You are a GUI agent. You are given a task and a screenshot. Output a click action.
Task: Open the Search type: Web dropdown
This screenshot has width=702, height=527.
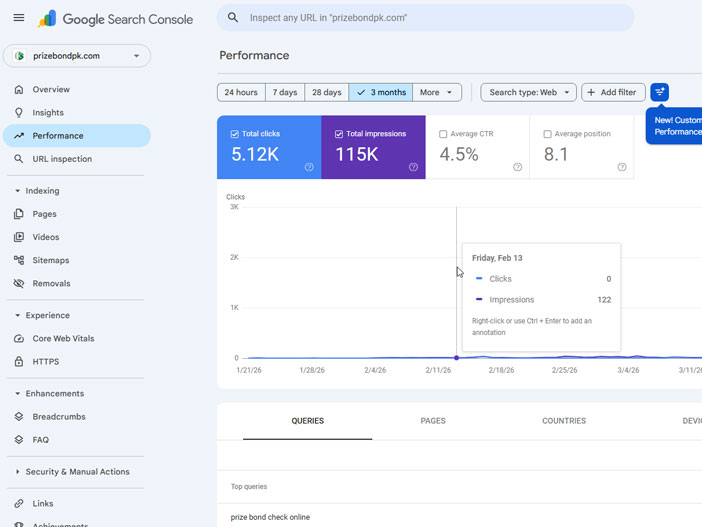pos(528,92)
